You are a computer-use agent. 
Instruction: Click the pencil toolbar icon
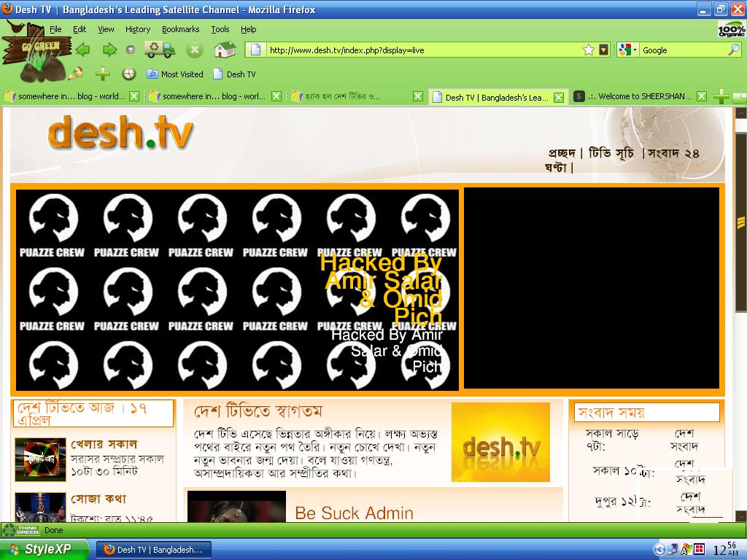[x=75, y=73]
